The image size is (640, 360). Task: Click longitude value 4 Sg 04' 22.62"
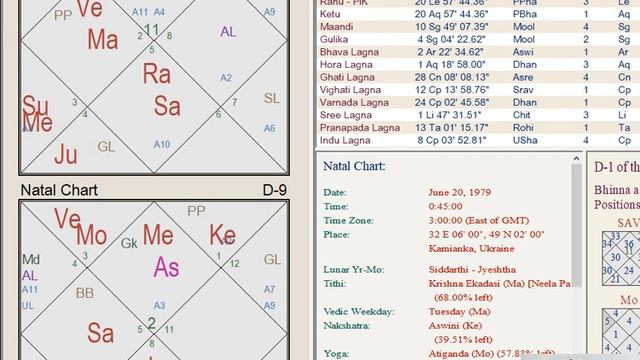[x=451, y=40]
